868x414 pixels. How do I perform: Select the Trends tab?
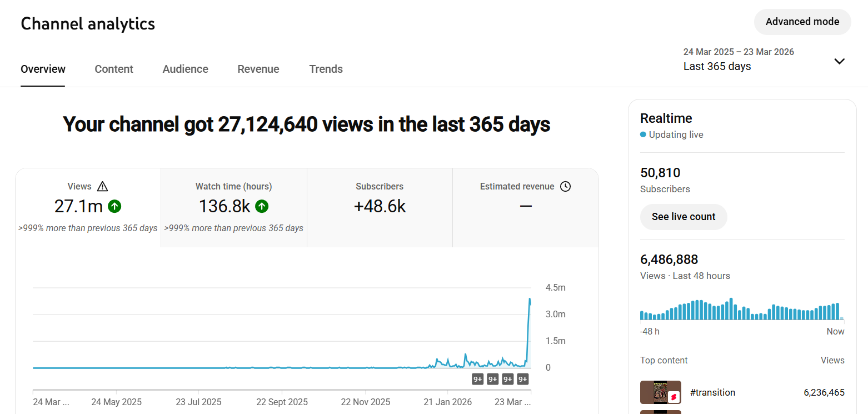tap(326, 69)
